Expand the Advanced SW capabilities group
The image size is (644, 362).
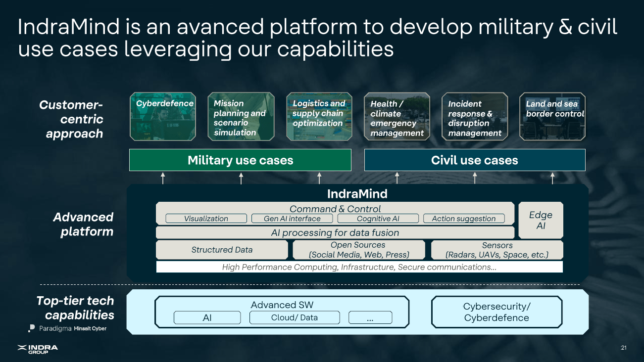[282, 305]
